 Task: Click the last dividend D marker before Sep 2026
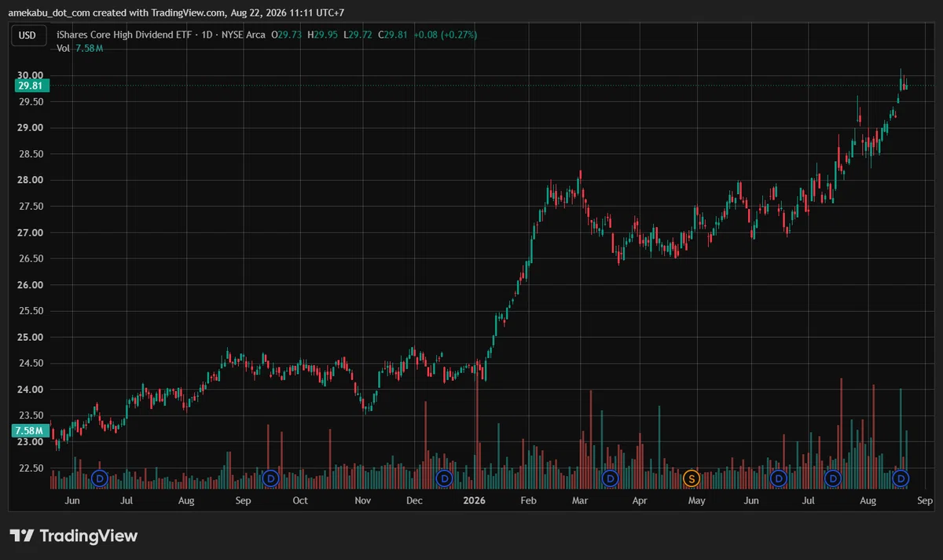[x=901, y=478]
